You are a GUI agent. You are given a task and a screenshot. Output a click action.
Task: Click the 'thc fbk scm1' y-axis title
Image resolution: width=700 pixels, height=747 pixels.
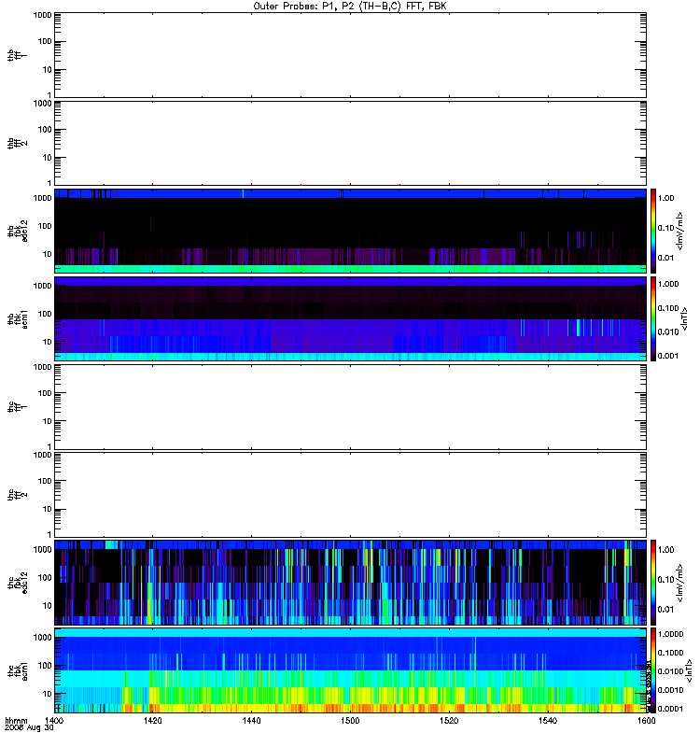tap(18, 670)
